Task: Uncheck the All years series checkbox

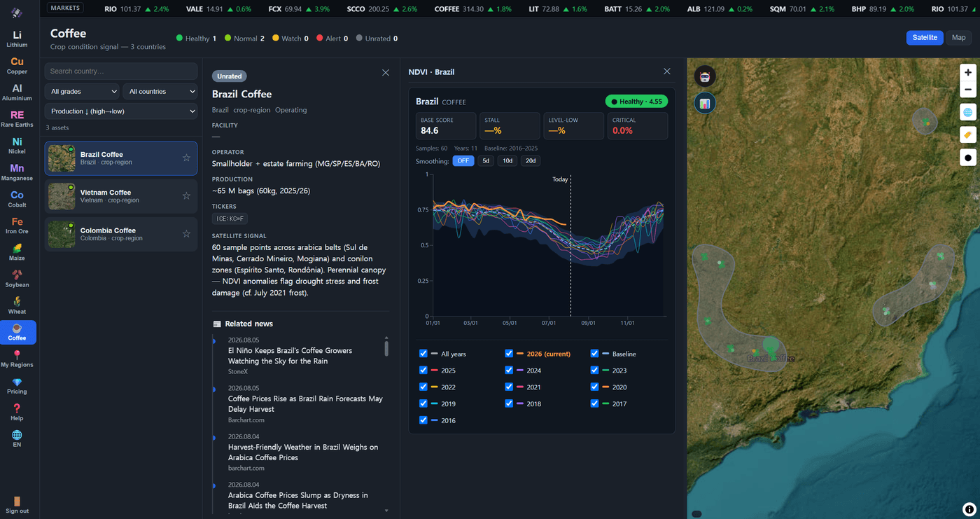Action: [423, 354]
